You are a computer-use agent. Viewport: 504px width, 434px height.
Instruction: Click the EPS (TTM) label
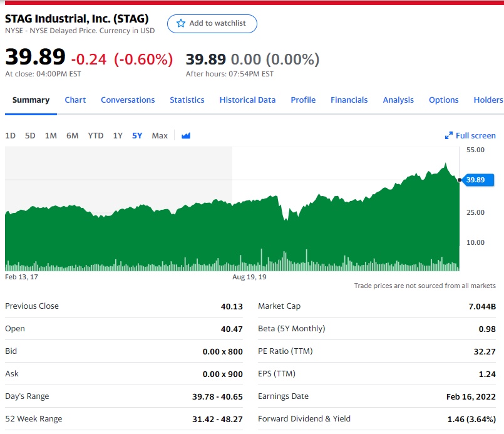point(277,373)
